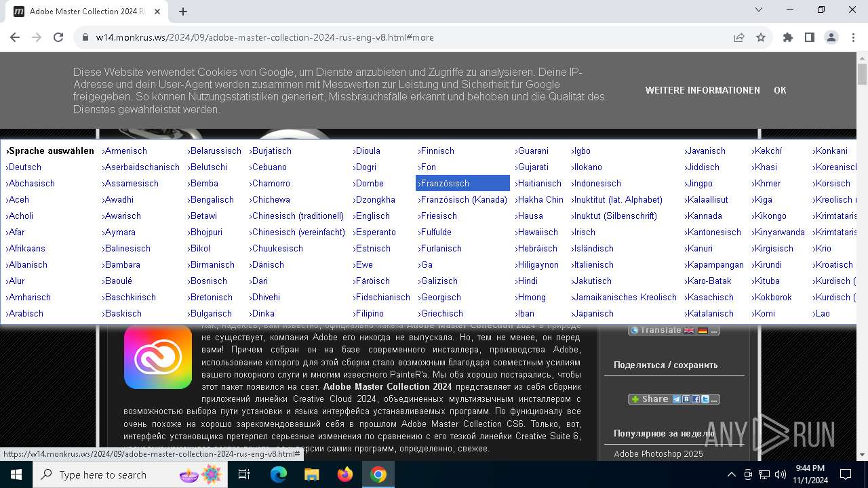Click WEITERE INFORMATIONEN in cookie banner

coord(703,90)
